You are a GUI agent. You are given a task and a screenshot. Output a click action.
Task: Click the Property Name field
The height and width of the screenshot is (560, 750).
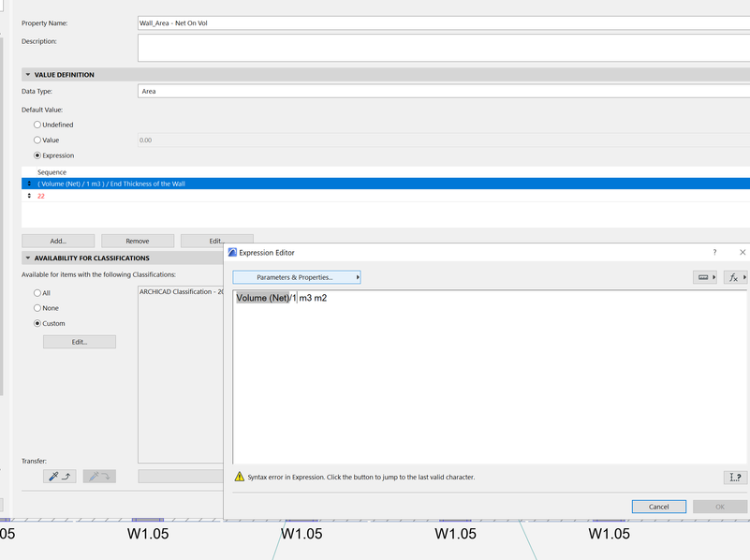pos(444,23)
